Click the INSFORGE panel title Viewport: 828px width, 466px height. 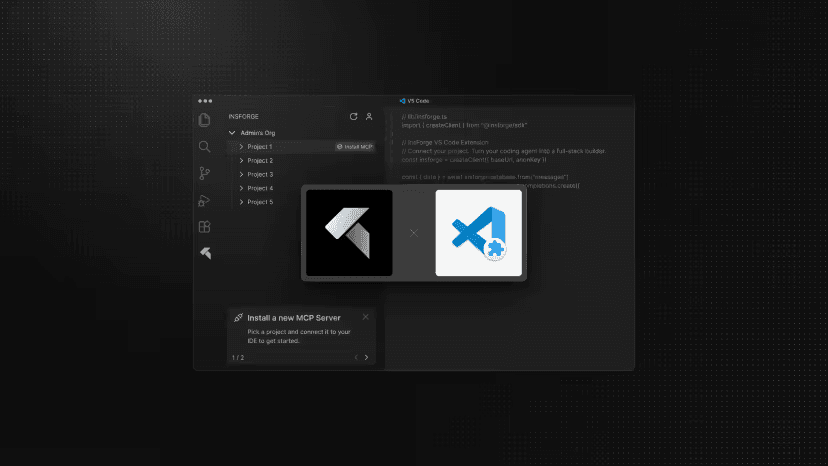click(243, 117)
